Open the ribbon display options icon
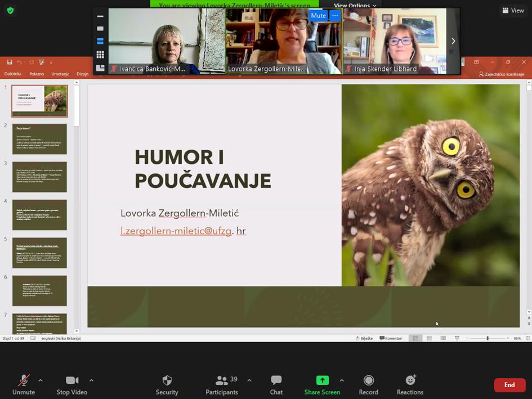The height and width of the screenshot is (399, 532). click(476, 62)
